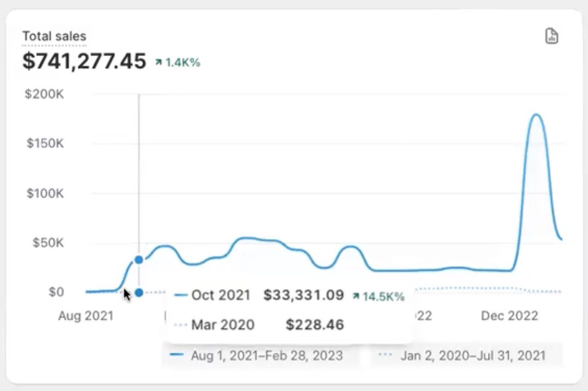This screenshot has width=588, height=391.
Task: Click the Oct 2021 data point on the solid line
Action: click(139, 260)
